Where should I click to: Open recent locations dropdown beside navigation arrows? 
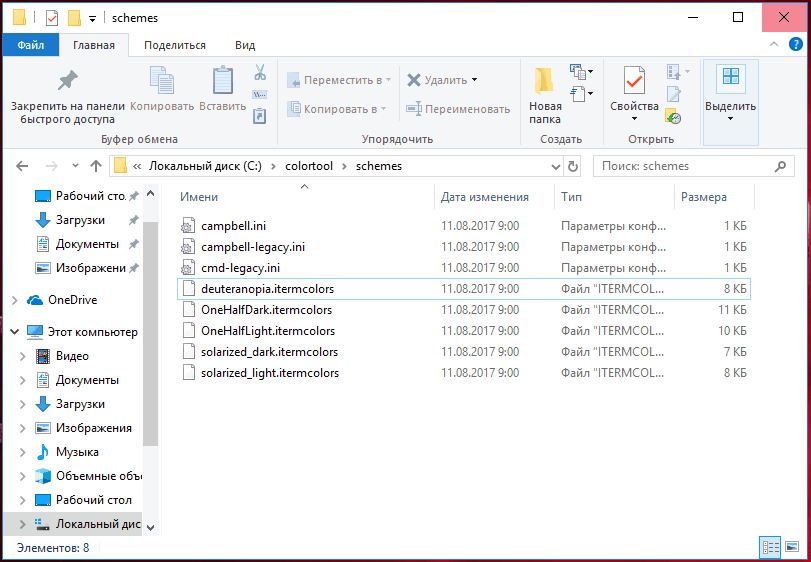76,166
